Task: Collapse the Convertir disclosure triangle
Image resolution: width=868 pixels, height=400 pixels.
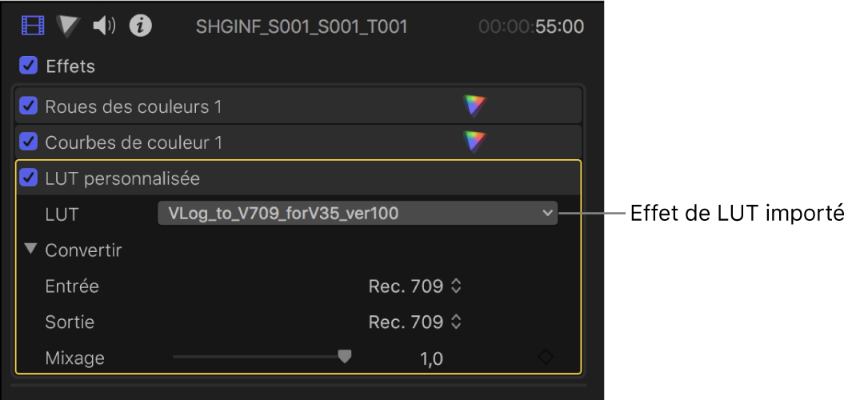Action: (30, 250)
